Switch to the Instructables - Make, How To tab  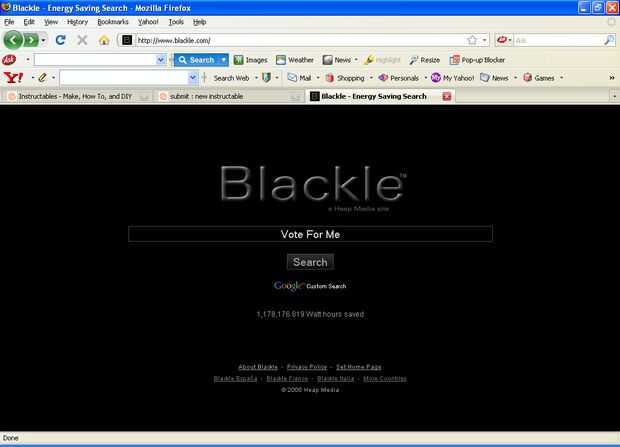tap(78, 96)
